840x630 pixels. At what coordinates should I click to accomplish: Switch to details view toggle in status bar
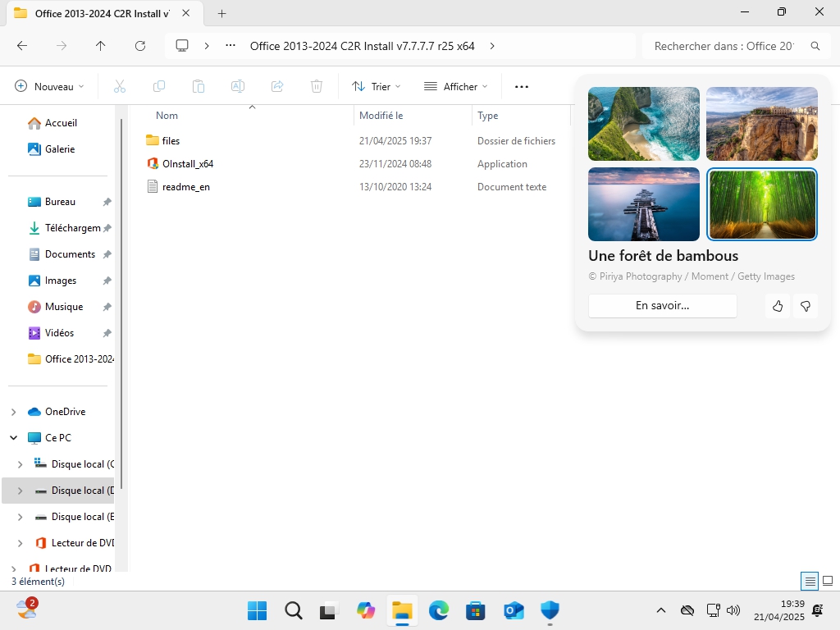(810, 581)
